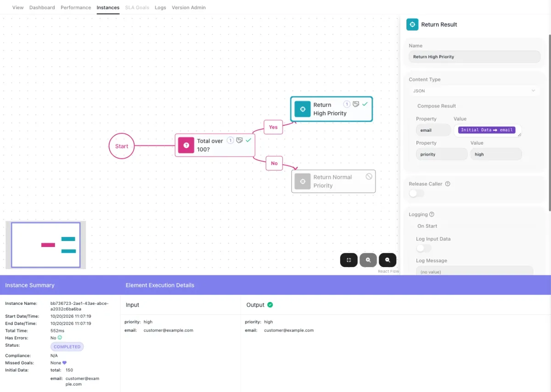Click the green checkmark on Total over 100? node
This screenshot has height=392, width=551.
point(248,140)
